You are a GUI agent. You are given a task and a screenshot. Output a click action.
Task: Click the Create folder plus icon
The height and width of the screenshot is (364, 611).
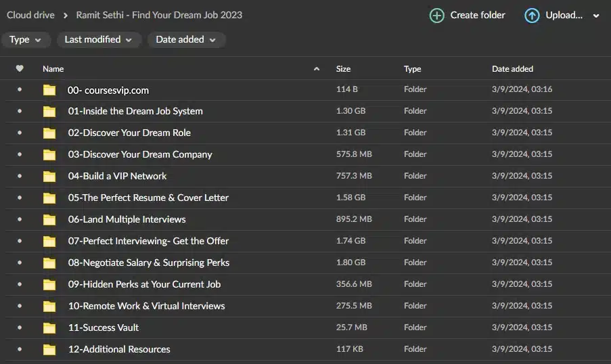[x=437, y=16]
